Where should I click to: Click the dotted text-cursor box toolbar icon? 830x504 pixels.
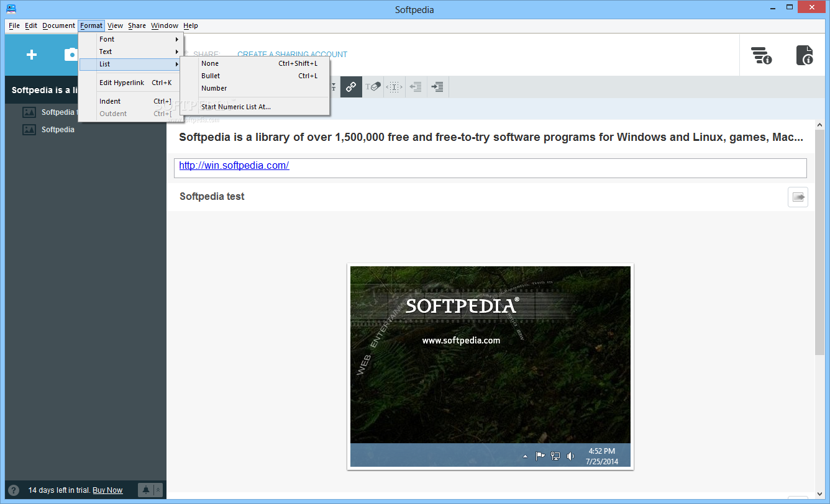394,87
